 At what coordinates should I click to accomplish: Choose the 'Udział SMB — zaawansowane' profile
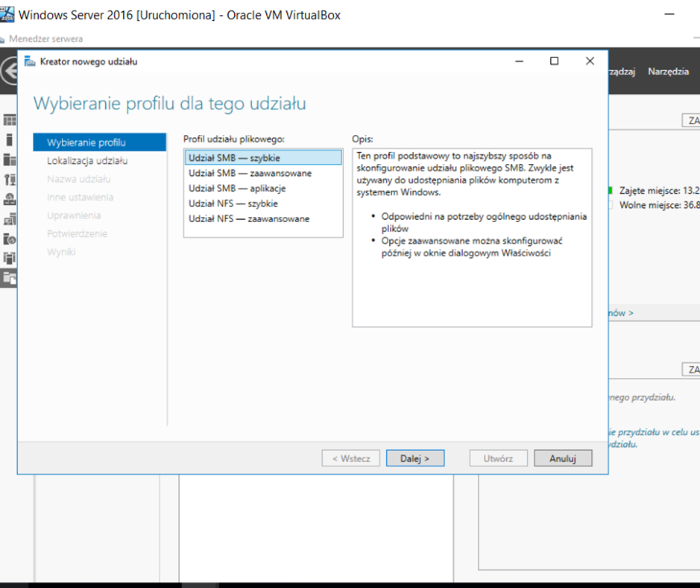click(x=239, y=173)
